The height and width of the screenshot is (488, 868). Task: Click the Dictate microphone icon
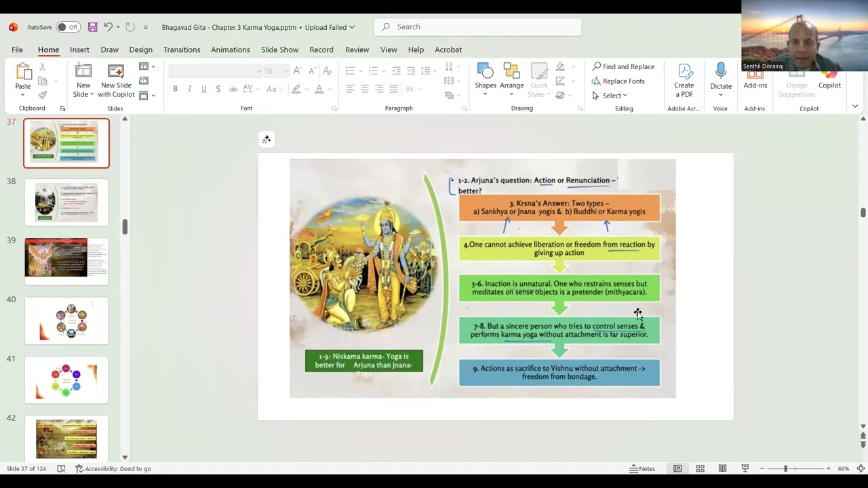coord(720,70)
